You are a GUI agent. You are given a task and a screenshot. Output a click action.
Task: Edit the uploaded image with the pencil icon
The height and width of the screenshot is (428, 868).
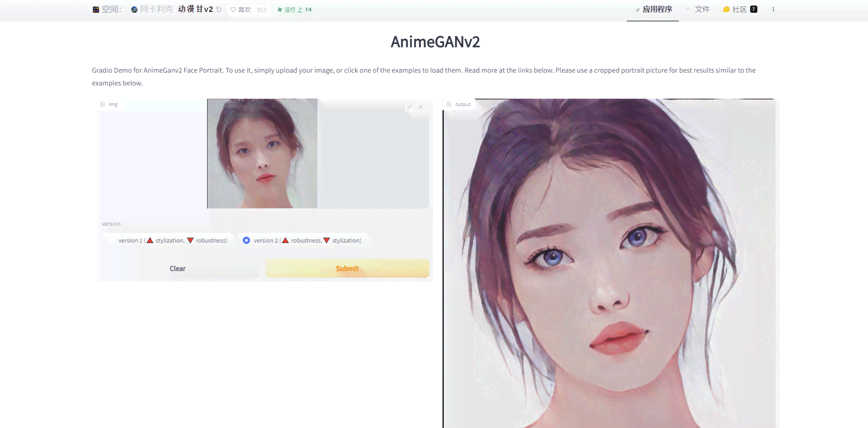tap(410, 107)
